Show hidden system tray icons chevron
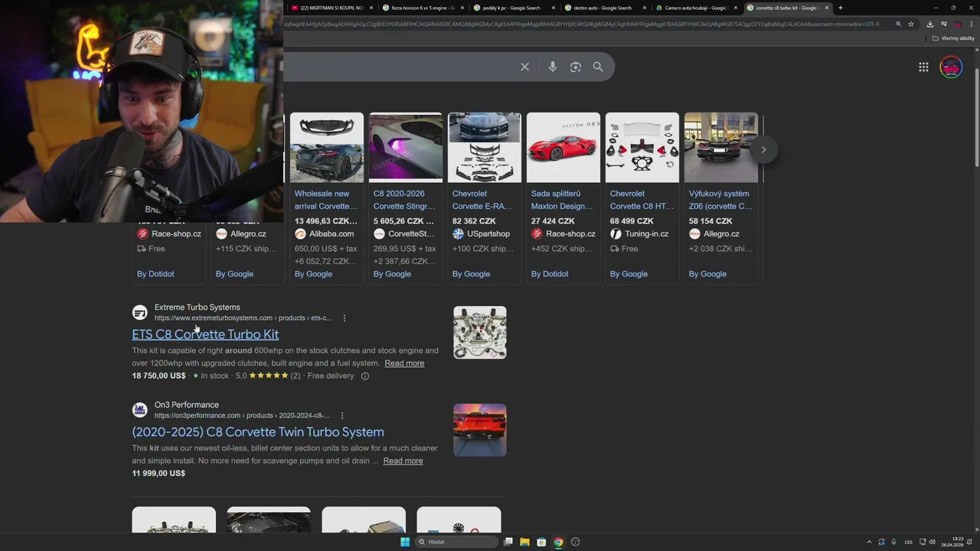 (x=869, y=542)
